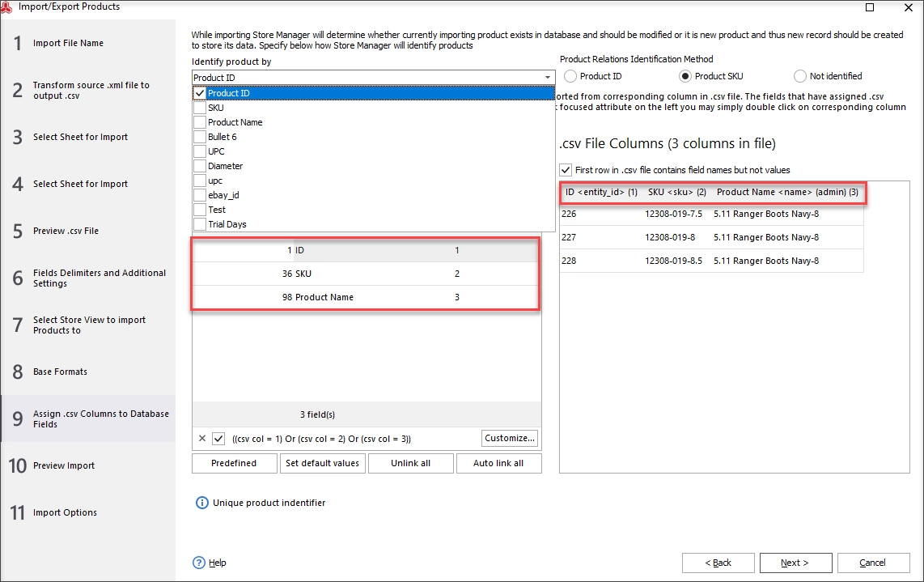Select the 98 Product Name field row

click(366, 297)
